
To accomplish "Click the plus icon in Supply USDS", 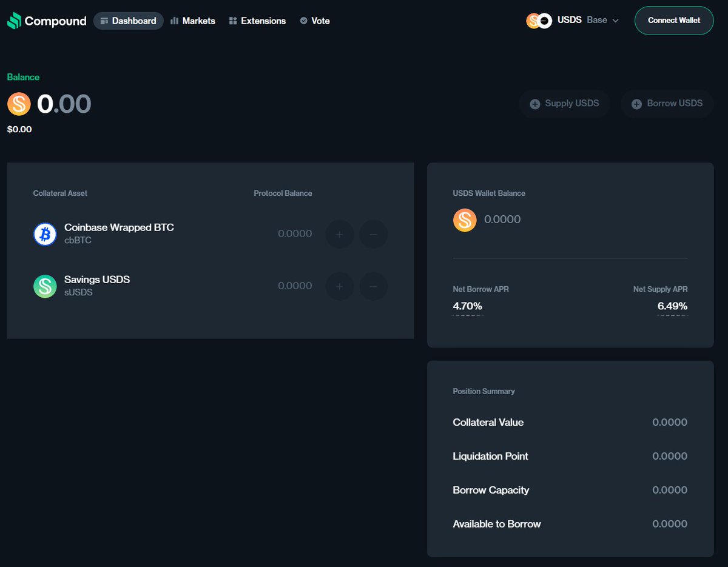I will (535, 104).
